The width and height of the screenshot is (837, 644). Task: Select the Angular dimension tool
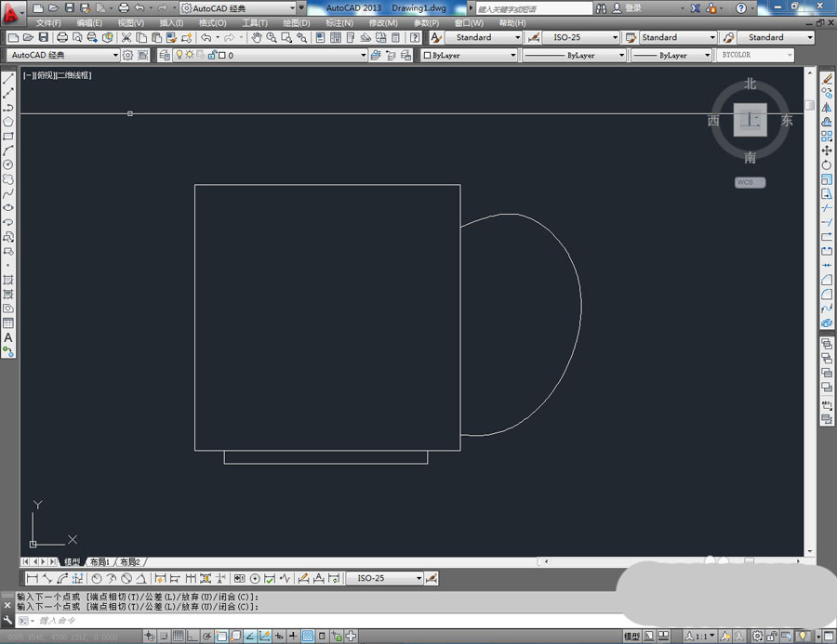click(141, 578)
